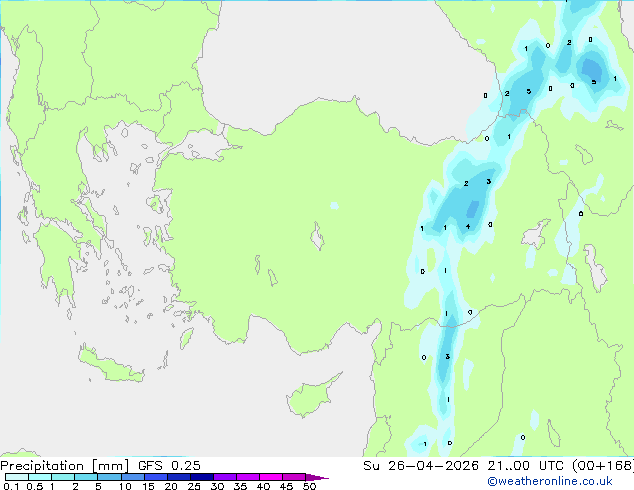634x490 pixels.
Task: Click the 45–50 mm legend swatch
Action: click(x=294, y=477)
